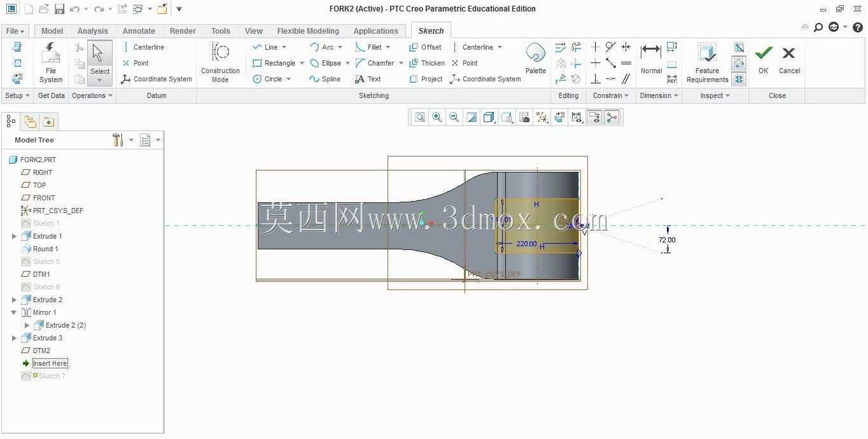The height and width of the screenshot is (439, 868).
Task: Open the Line tool dropdown arrow
Action: 284,47
